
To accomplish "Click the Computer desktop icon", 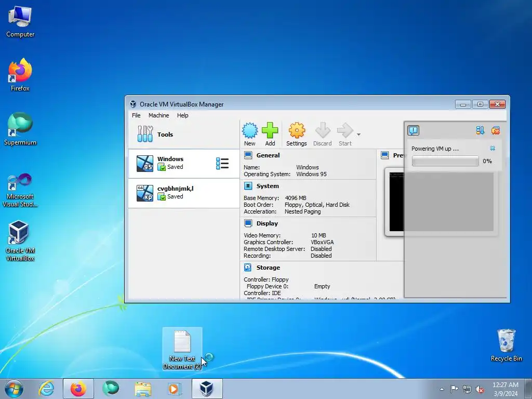I will (x=20, y=21).
